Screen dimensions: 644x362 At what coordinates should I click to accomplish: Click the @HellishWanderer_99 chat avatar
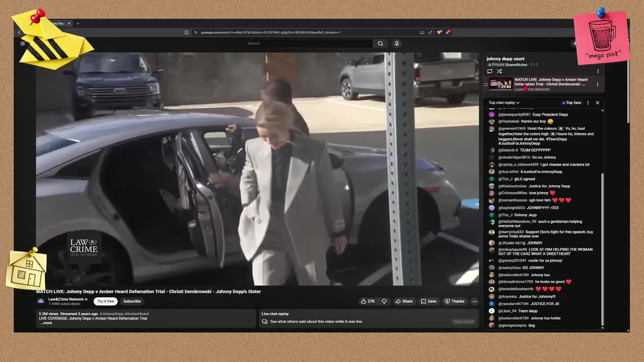pyautogui.click(x=492, y=222)
